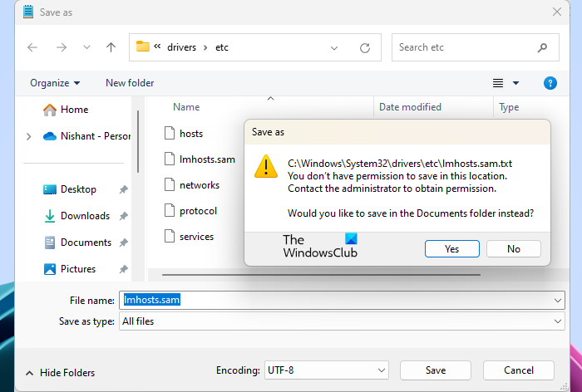Click the search magnifier icon
Image resolution: width=582 pixels, height=392 pixels.
coord(542,48)
